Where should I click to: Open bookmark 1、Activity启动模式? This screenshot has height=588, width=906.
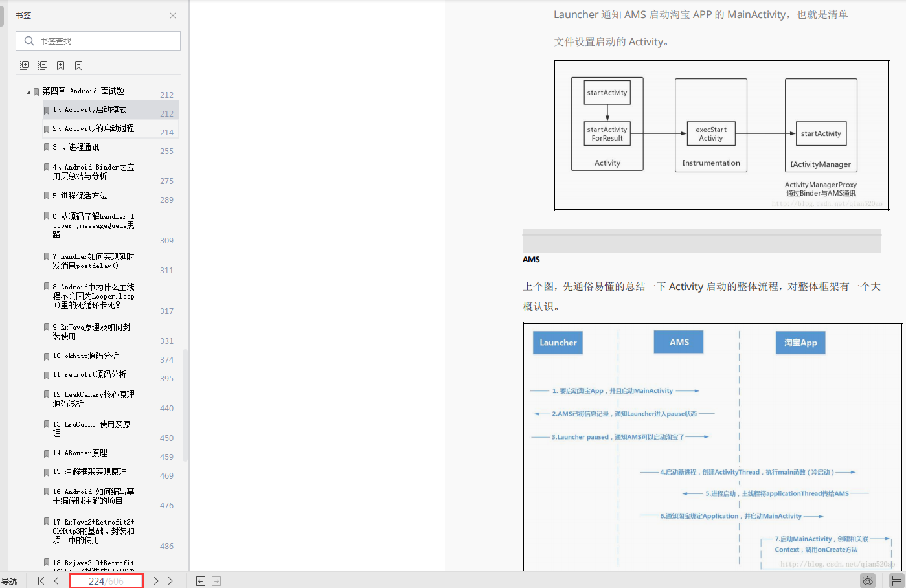click(89, 110)
